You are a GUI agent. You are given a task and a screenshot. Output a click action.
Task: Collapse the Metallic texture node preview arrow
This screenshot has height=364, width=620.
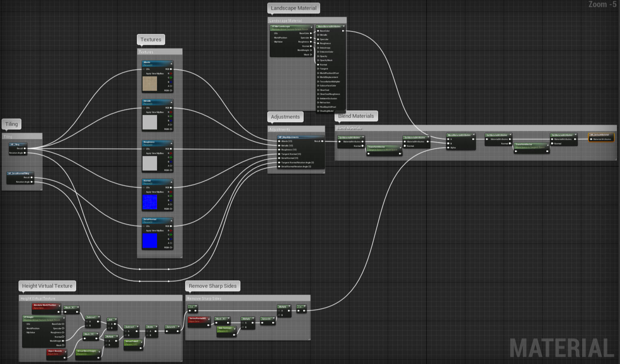171,102
